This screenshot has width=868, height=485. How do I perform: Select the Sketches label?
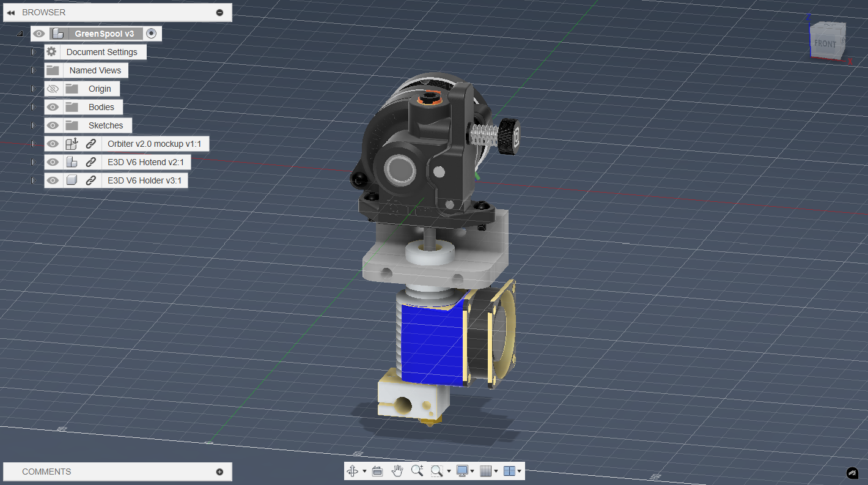coord(106,125)
